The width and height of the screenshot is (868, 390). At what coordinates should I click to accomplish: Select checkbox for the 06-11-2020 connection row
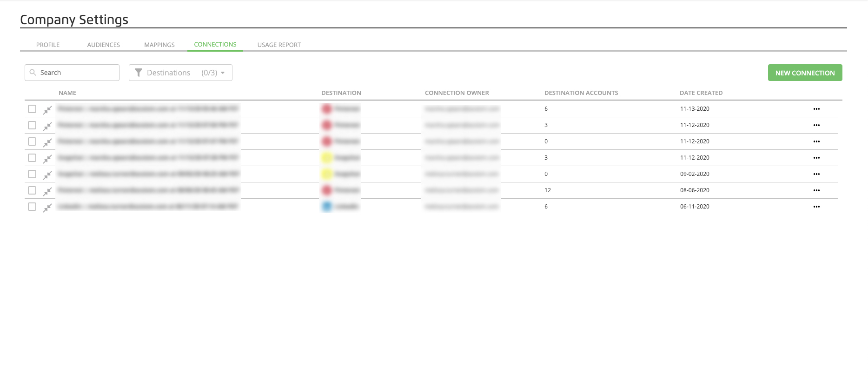pyautogui.click(x=32, y=207)
